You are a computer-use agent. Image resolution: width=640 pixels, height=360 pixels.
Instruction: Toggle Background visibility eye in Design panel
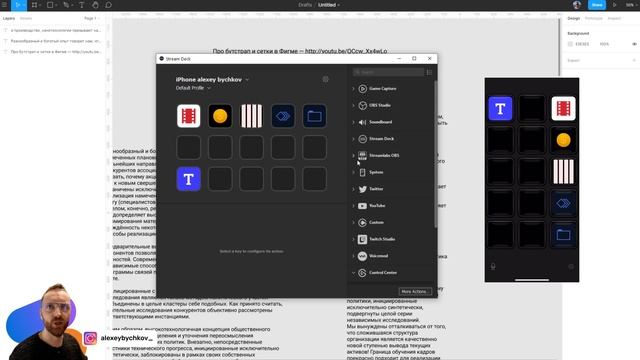point(634,44)
